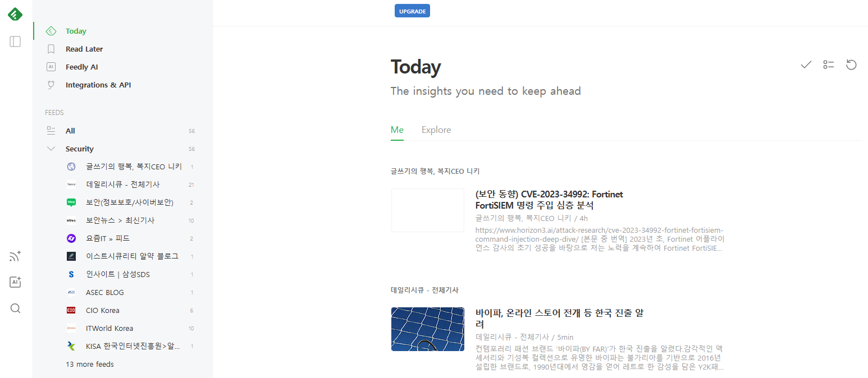
Task: Select the ITWorld Korea feed
Action: pos(109,328)
